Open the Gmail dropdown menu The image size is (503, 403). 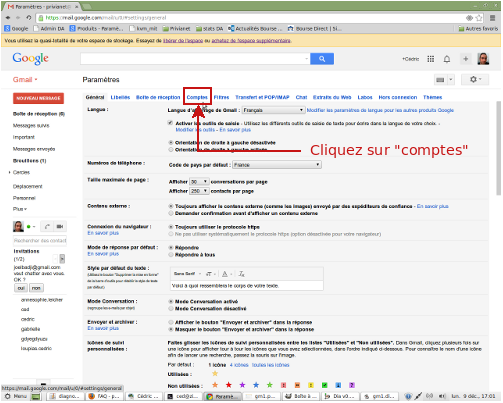(25, 80)
